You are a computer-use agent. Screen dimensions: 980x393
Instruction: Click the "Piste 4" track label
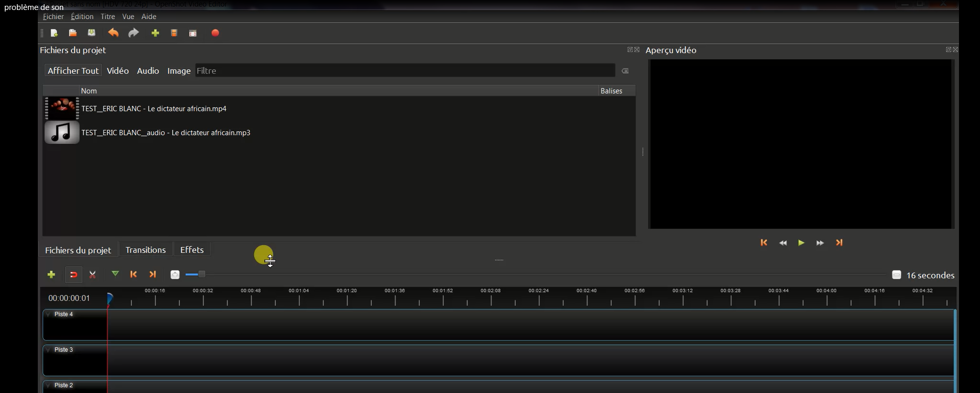coord(64,314)
